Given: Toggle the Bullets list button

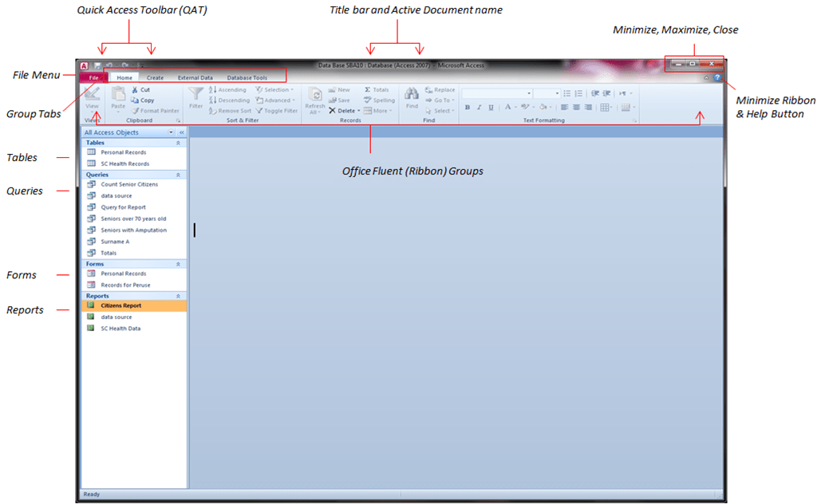Looking at the screenshot, I should click(567, 93).
